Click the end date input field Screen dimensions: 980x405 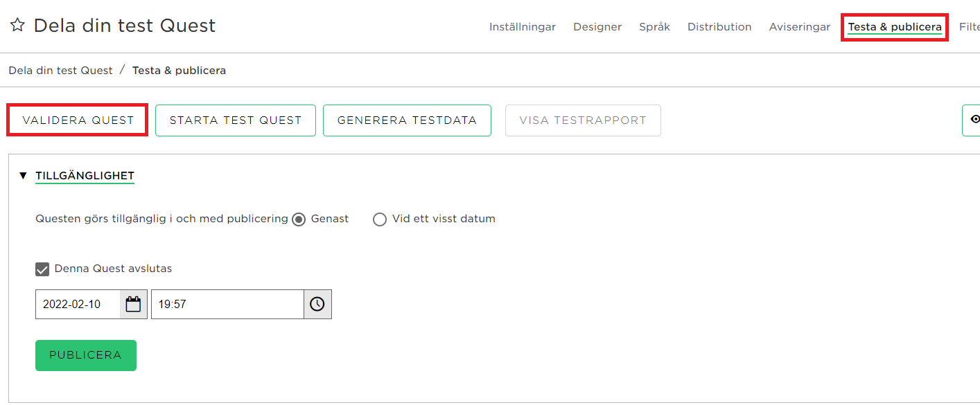78,304
